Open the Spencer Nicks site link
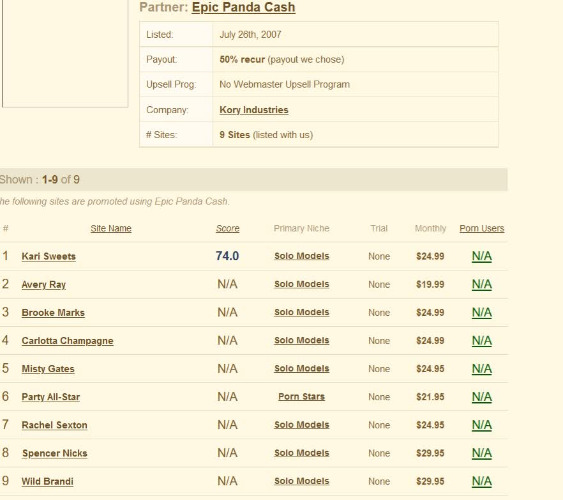The width and height of the screenshot is (563, 500). (55, 453)
